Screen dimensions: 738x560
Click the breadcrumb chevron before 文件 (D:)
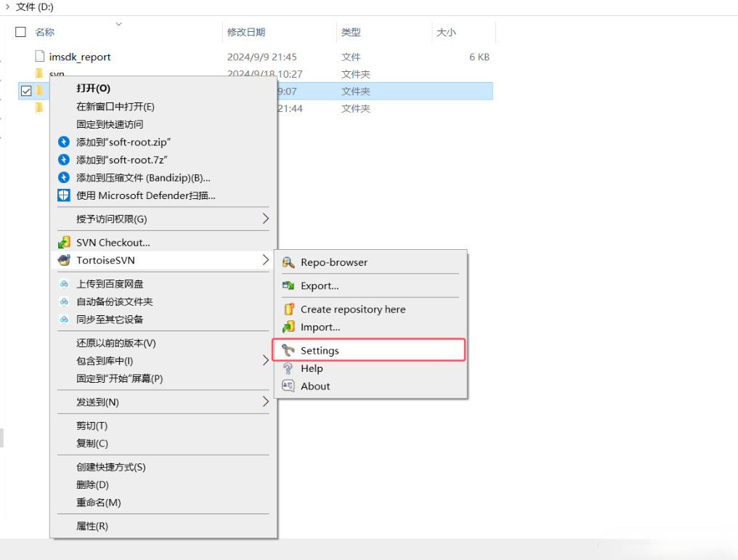(7, 7)
